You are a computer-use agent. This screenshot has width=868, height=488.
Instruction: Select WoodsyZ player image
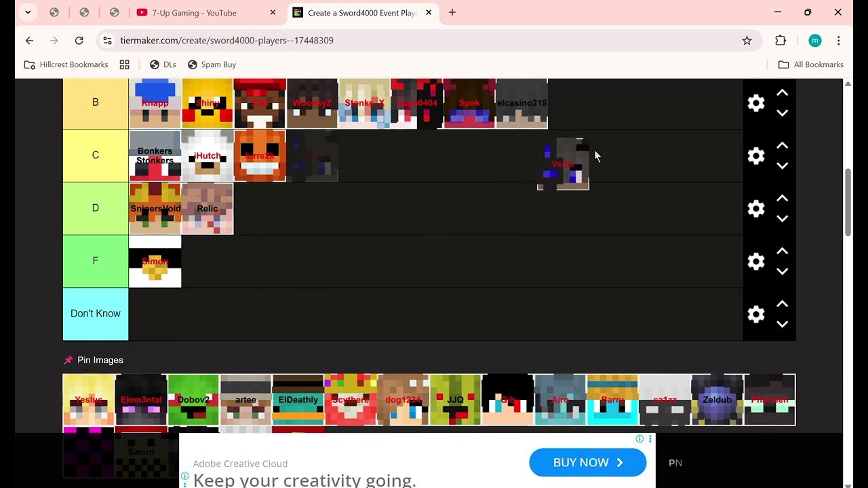(x=312, y=103)
